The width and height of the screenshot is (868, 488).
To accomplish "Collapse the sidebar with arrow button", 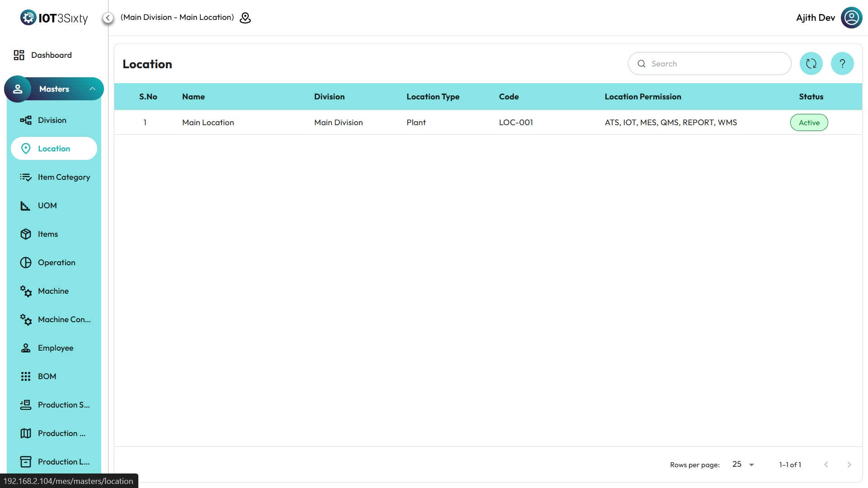I will 108,18.
